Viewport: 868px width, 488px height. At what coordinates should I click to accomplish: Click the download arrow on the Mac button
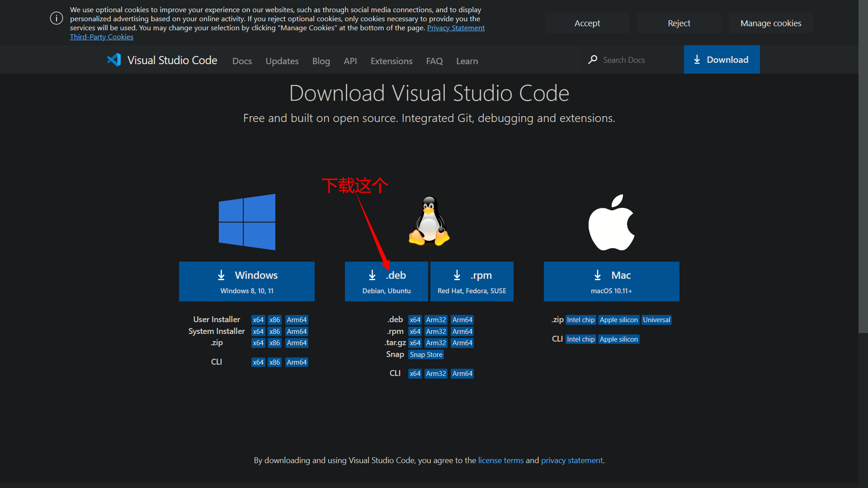pos(597,275)
